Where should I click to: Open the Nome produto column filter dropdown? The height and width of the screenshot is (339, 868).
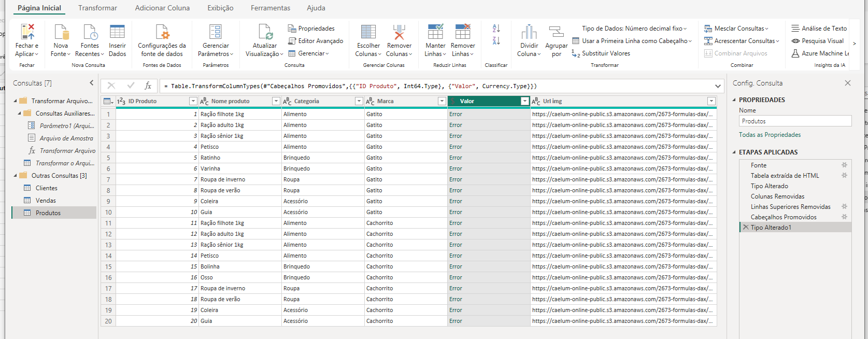[x=276, y=101]
